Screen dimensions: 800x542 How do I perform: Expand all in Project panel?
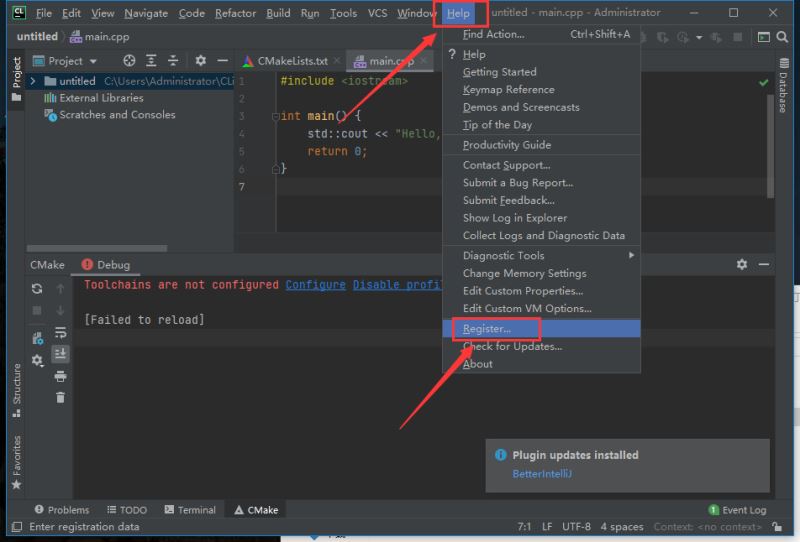pos(151,61)
